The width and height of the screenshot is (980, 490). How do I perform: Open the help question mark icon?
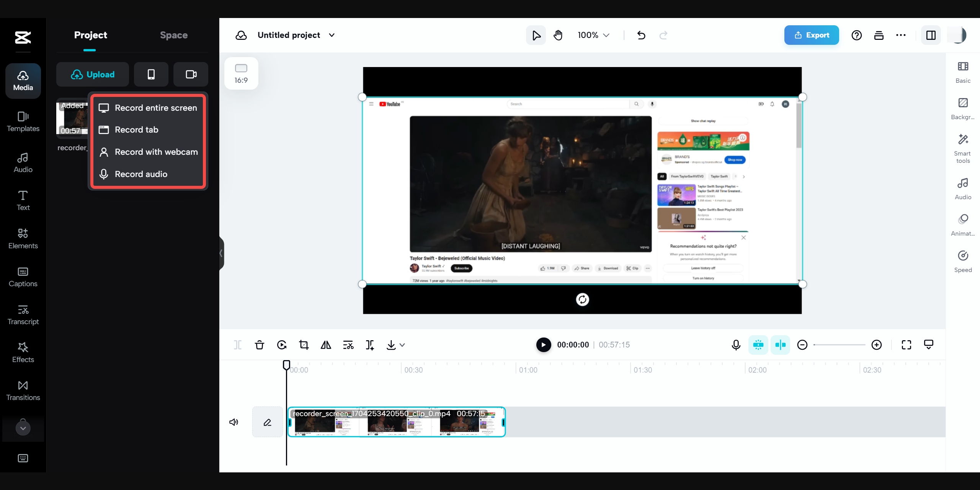coord(857,35)
